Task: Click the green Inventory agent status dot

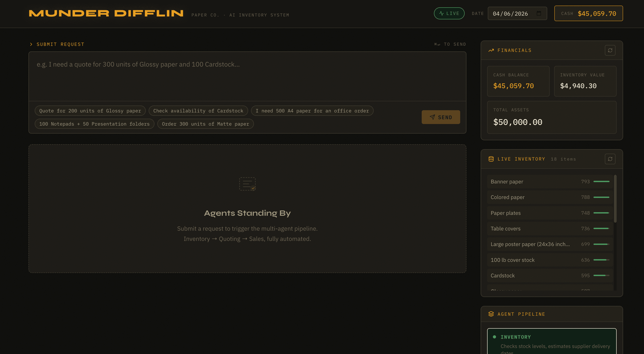Action: tap(494, 337)
